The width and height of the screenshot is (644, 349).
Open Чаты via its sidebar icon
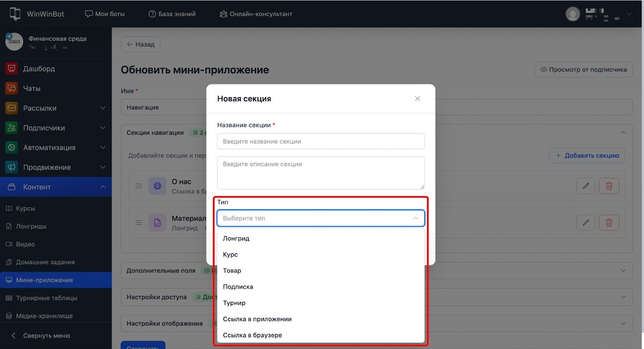point(12,88)
